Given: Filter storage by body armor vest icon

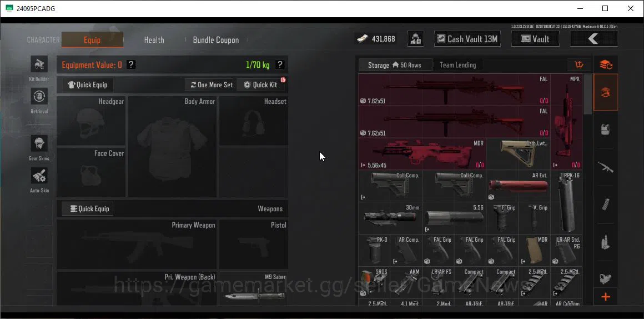Looking at the screenshot, I should [x=605, y=130].
